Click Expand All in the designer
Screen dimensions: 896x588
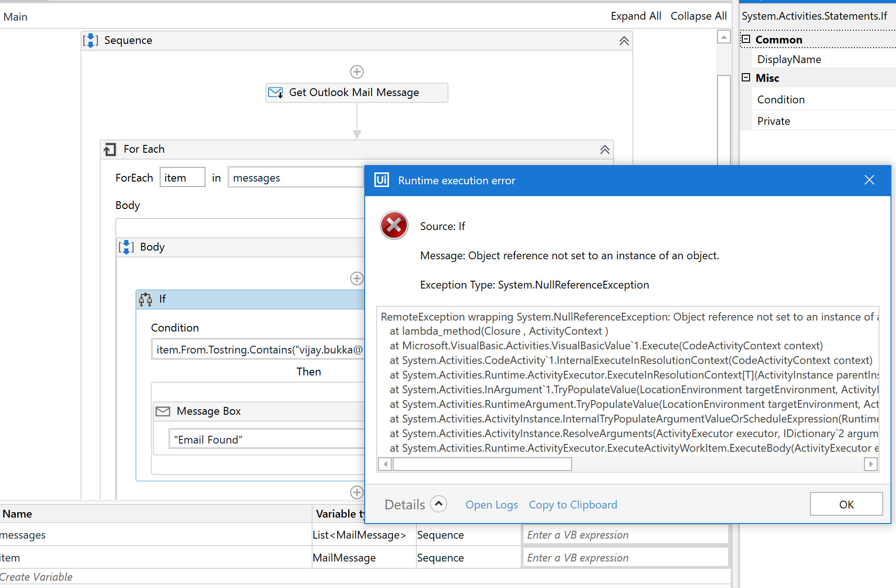636,16
